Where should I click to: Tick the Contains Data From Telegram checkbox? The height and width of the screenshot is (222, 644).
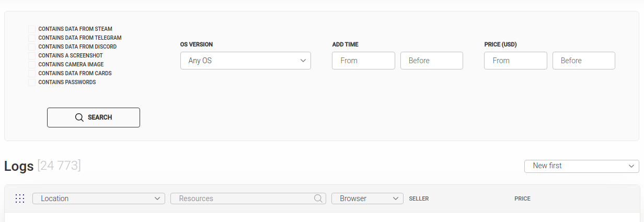pyautogui.click(x=32, y=38)
